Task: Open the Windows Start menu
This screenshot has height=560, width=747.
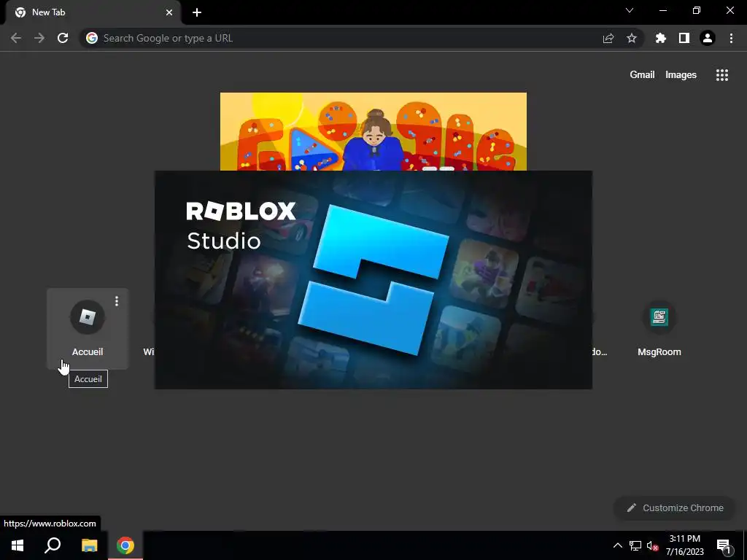Action: 18,545
